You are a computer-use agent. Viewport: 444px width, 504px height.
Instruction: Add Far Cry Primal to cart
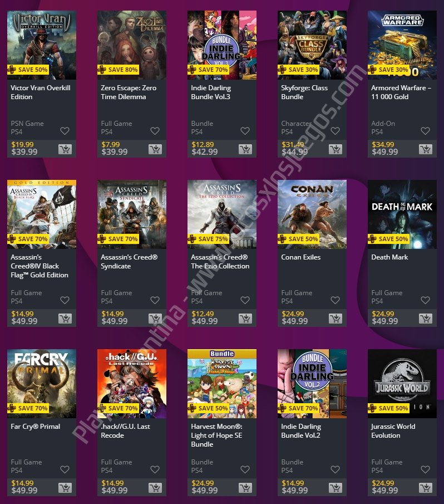tap(65, 488)
